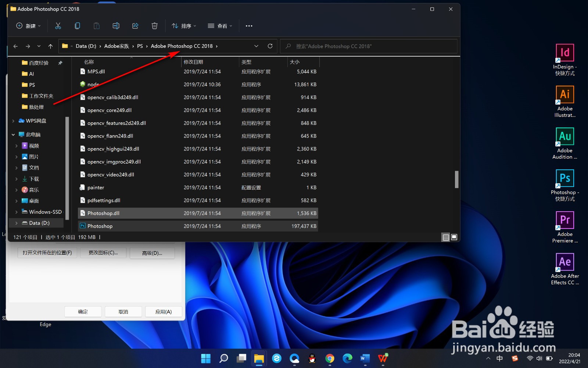Screen dimensions: 588x368
Task: Select Data (D:) in the breadcrumb path
Action: [x=86, y=46]
